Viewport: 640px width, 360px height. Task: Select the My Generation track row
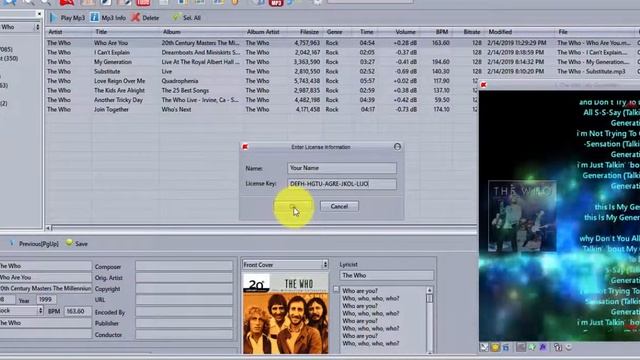(x=342, y=62)
